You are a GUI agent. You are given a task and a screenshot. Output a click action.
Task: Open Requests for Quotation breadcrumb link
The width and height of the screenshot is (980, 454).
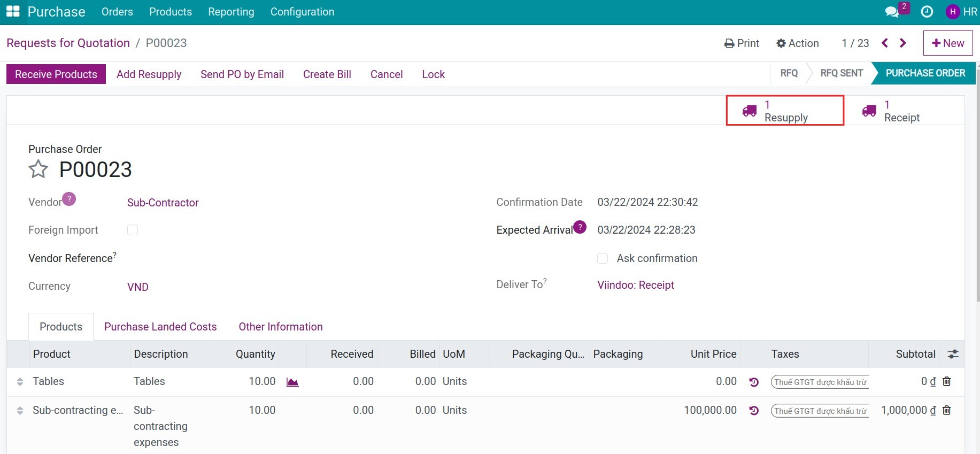[x=68, y=43]
